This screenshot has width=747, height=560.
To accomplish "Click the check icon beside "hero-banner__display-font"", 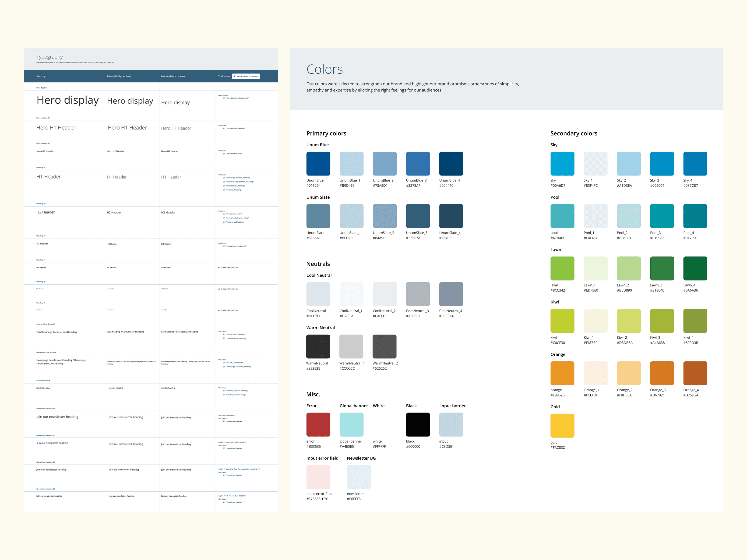I will (x=224, y=98).
